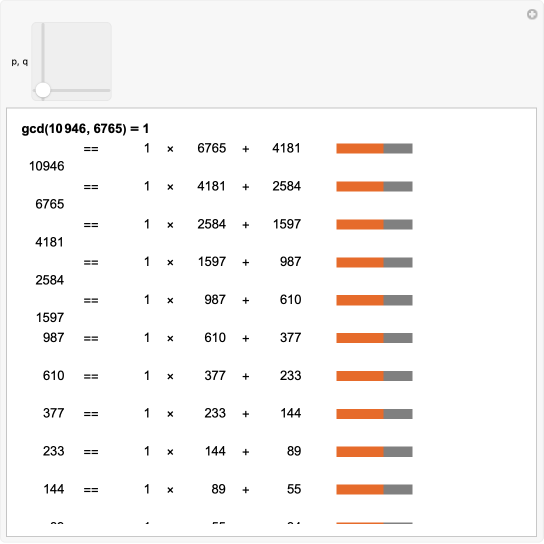Click the remainder 89 value
The height and width of the screenshot is (544, 544).
pos(294,451)
